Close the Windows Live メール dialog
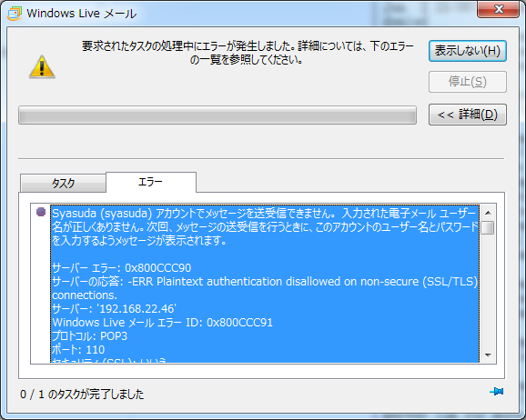The width and height of the screenshot is (526, 420). 498,9
